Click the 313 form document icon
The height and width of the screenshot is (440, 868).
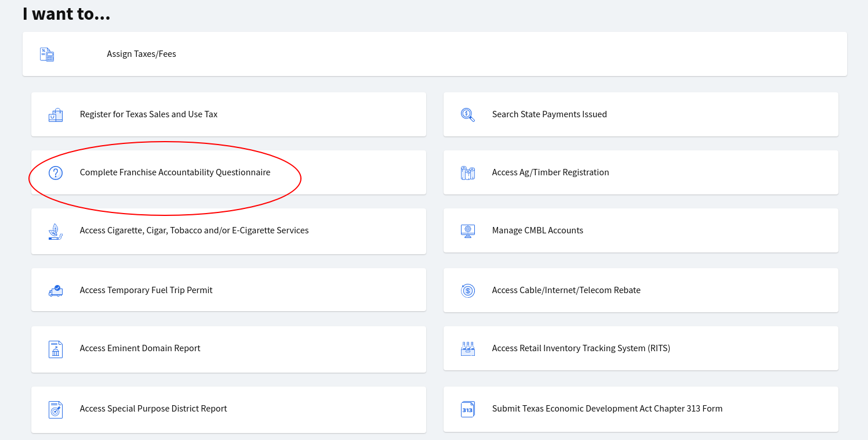(x=467, y=409)
